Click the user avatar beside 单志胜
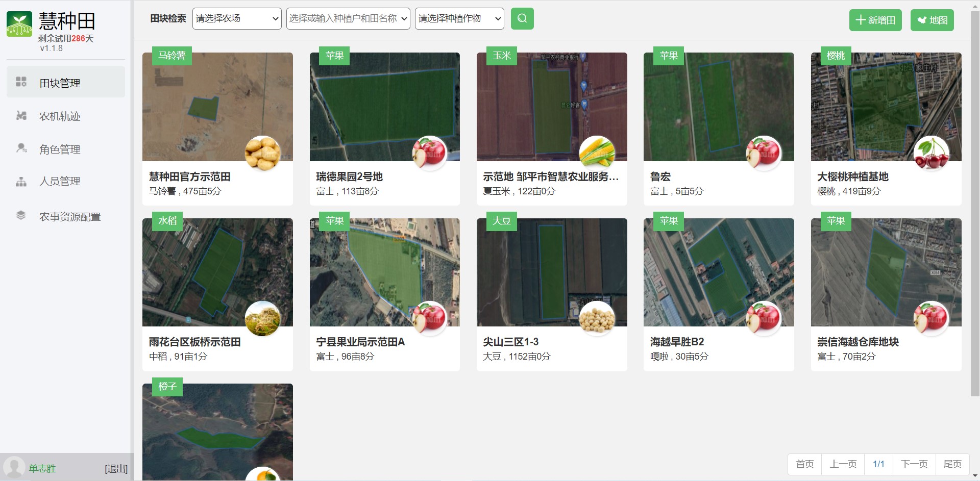Screen dimensions: 980x481 (x=14, y=467)
